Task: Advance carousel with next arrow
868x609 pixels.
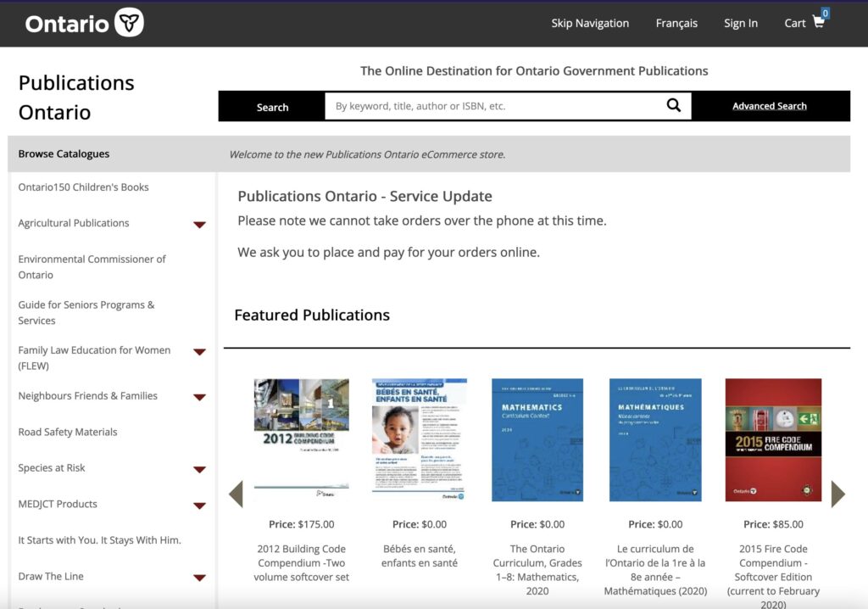Action: tap(838, 494)
